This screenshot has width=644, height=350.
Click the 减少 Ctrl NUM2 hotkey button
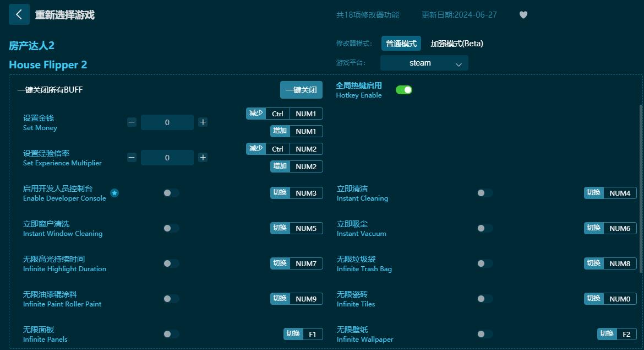coord(284,149)
